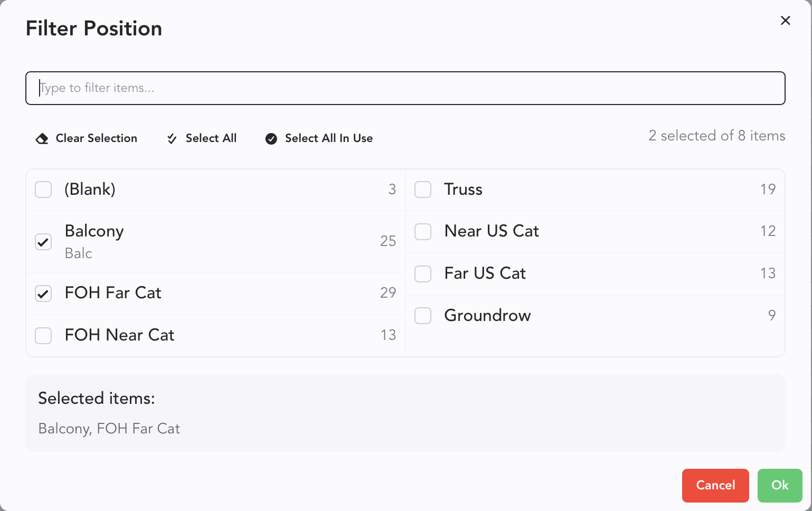Click the Select All In Use label
This screenshot has width=812, height=511.
click(x=328, y=138)
